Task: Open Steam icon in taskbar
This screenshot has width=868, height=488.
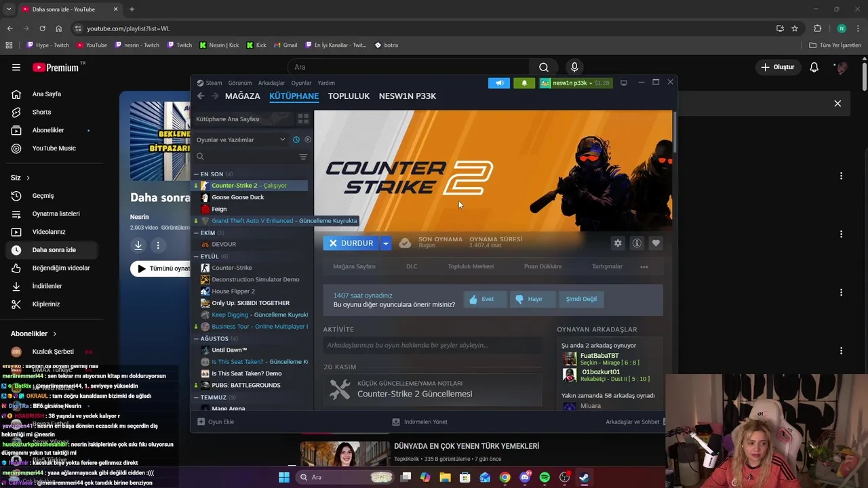Action: [584, 477]
